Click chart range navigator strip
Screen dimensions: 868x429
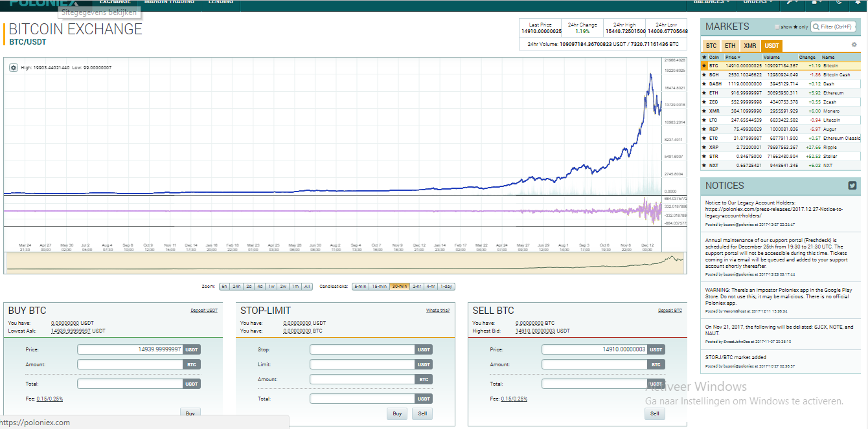coord(345,263)
